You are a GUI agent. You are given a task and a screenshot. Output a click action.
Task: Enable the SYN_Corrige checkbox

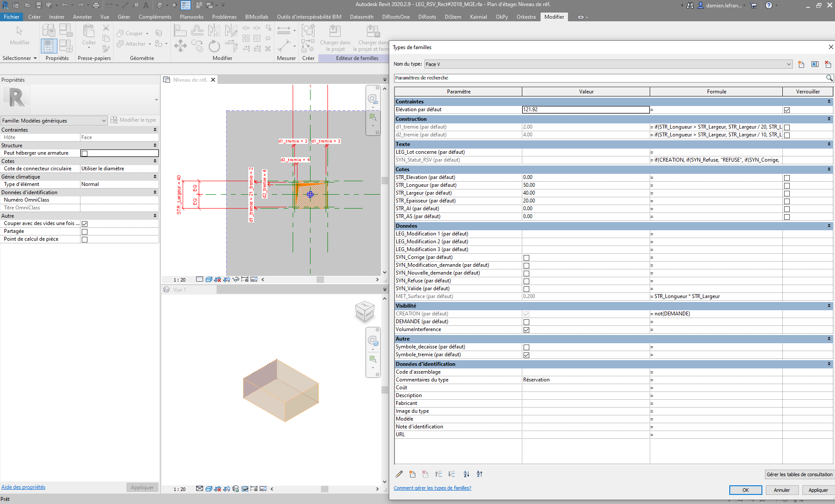(526, 258)
